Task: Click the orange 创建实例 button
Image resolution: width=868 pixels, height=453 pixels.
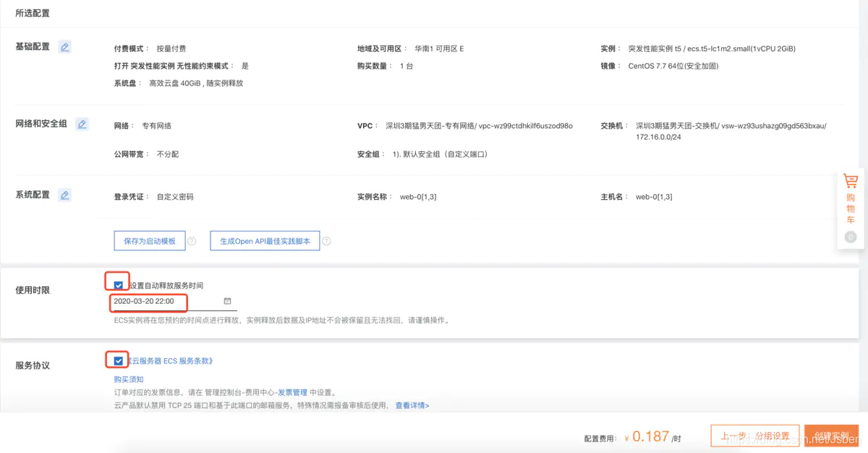Action: (x=831, y=436)
